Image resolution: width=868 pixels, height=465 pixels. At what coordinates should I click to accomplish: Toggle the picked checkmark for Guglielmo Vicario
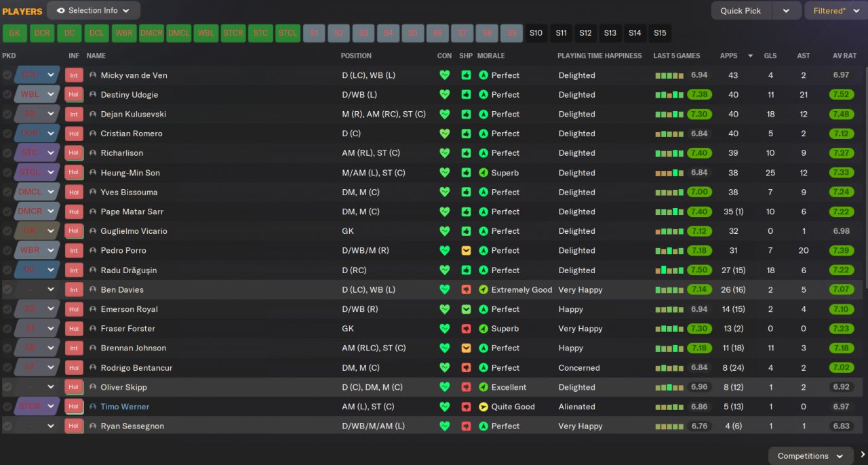click(7, 231)
